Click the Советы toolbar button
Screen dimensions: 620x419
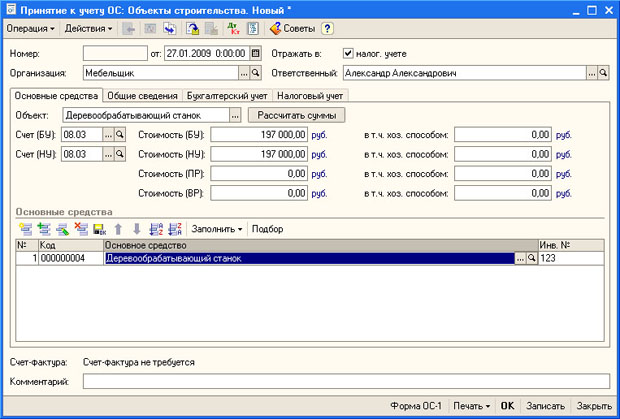click(292, 28)
